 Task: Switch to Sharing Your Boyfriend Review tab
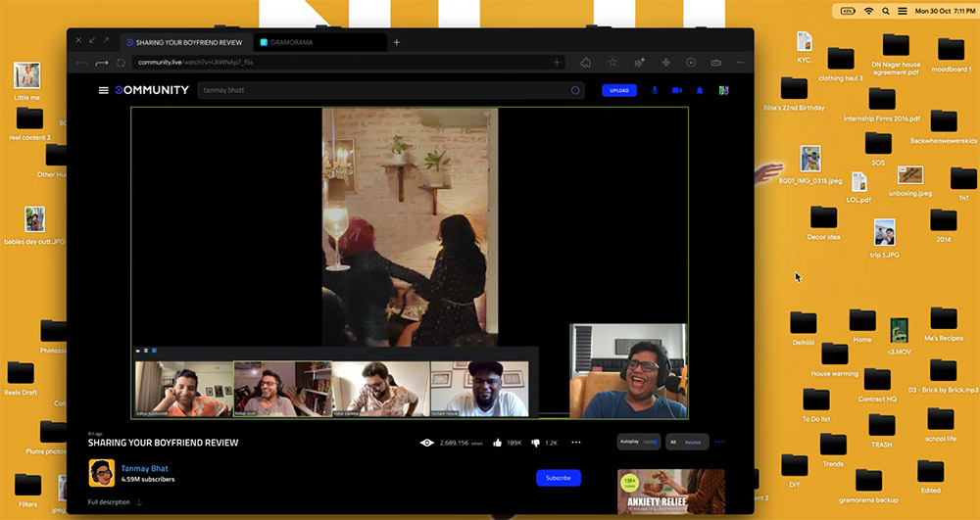(186, 42)
